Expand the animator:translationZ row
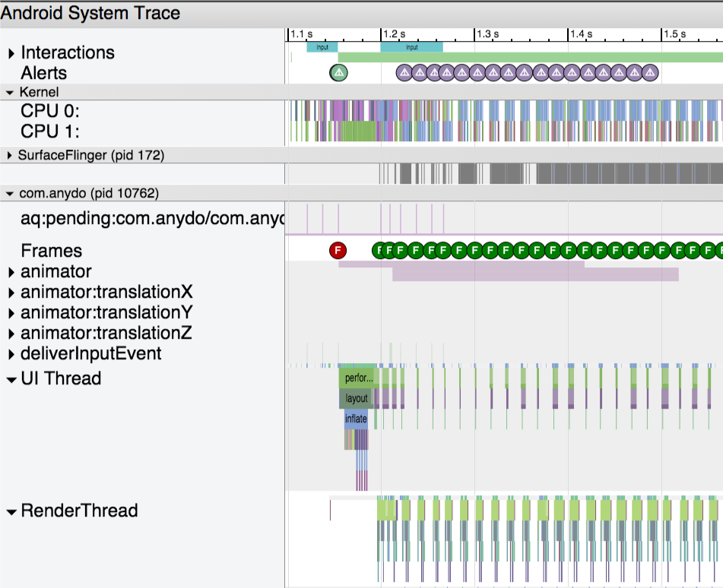Image resolution: width=723 pixels, height=588 pixels. click(x=11, y=334)
